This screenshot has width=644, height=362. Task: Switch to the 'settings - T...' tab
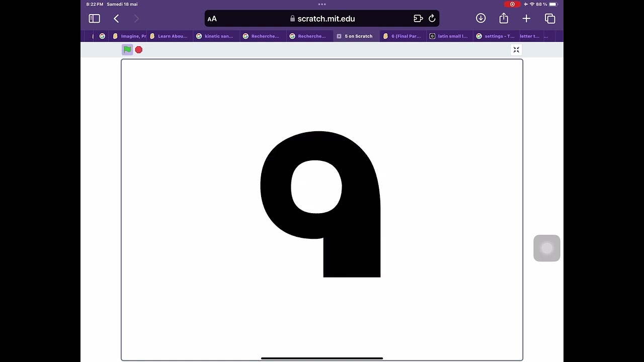coord(496,36)
